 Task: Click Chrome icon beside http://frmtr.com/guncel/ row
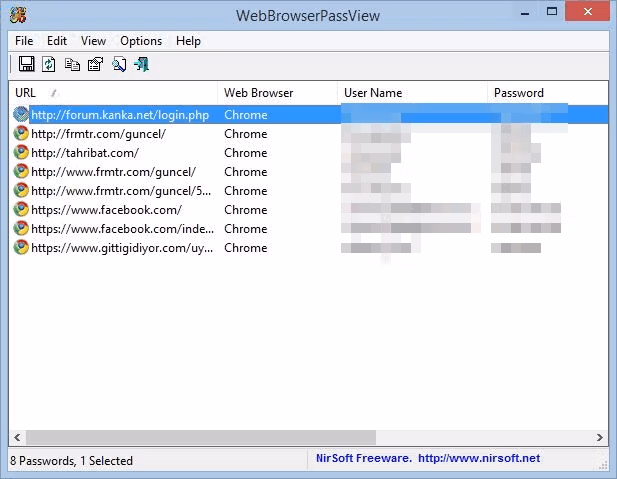(21, 133)
